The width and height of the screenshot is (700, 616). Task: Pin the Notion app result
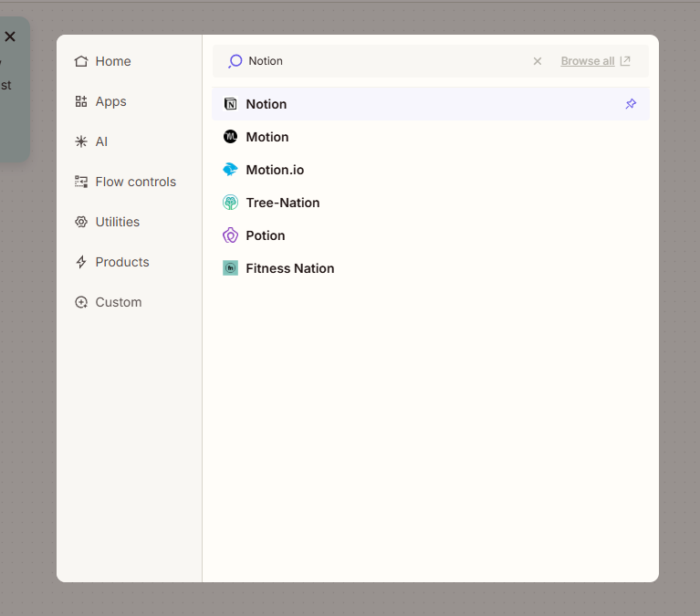click(631, 104)
